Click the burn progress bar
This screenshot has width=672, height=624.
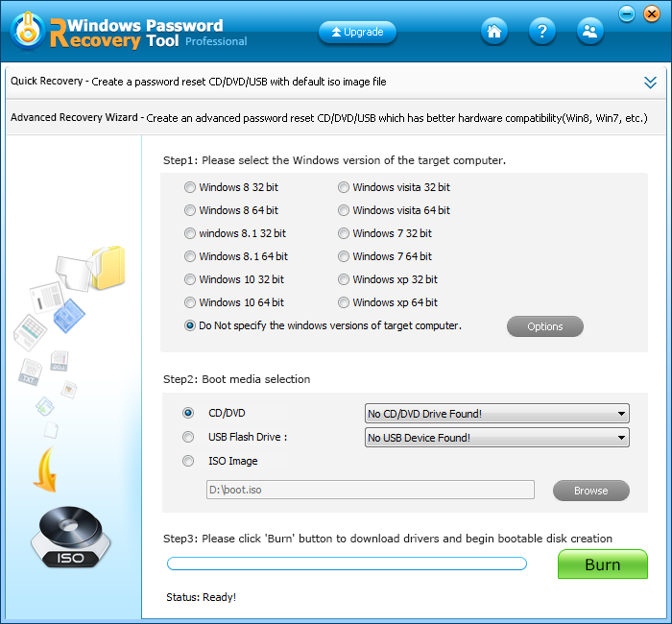(x=347, y=564)
